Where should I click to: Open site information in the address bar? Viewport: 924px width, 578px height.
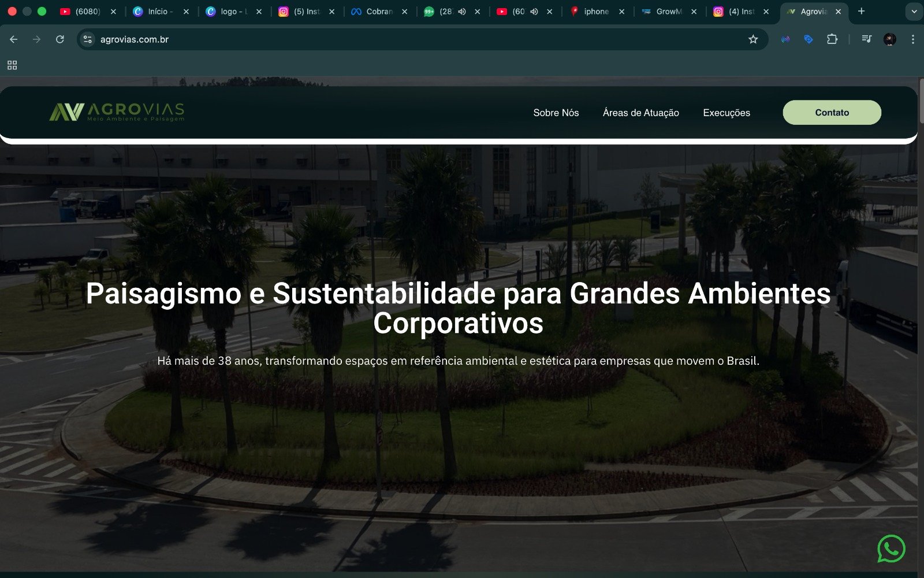(87, 39)
